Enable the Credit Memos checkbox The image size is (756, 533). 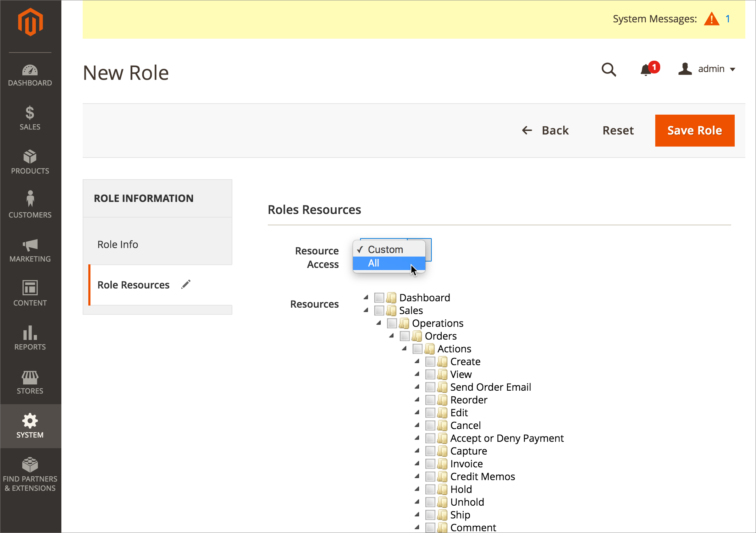[x=430, y=476]
